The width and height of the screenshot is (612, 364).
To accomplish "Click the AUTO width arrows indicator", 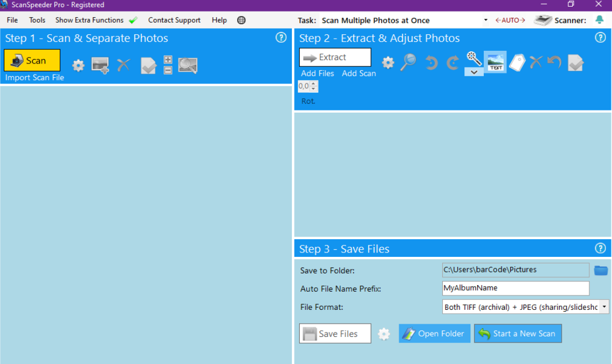I will [x=510, y=20].
